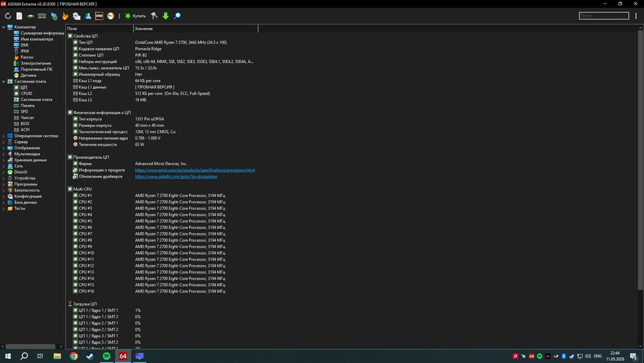Open the three-dot menu at top right
Viewport: 644px width, 363px height.
click(x=636, y=16)
